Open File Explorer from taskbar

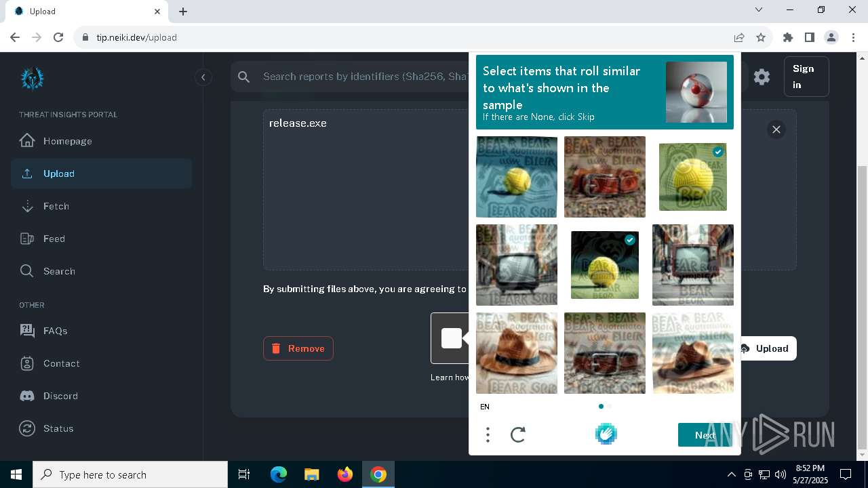(x=311, y=474)
